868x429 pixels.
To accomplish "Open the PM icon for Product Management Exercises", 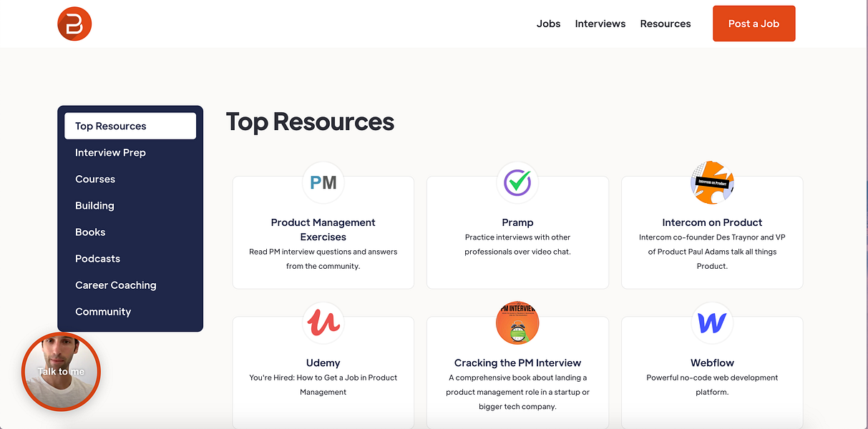I will pos(323,182).
